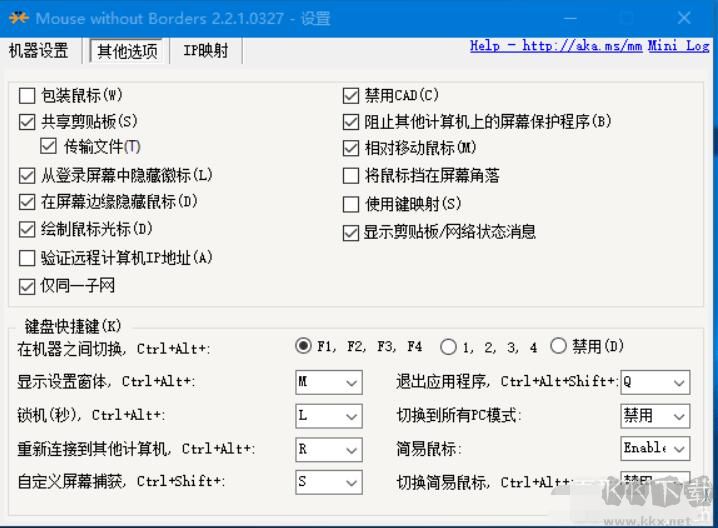Screen dimensions: 718x528
Task: Enable the 包装鼠标(W) checkbox
Action: click(27, 96)
